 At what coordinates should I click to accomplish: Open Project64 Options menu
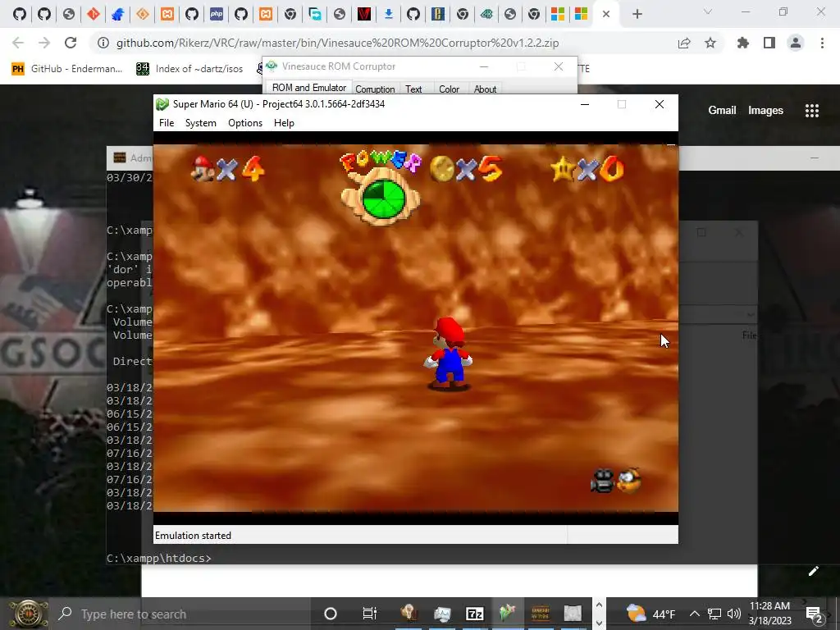pyautogui.click(x=244, y=123)
